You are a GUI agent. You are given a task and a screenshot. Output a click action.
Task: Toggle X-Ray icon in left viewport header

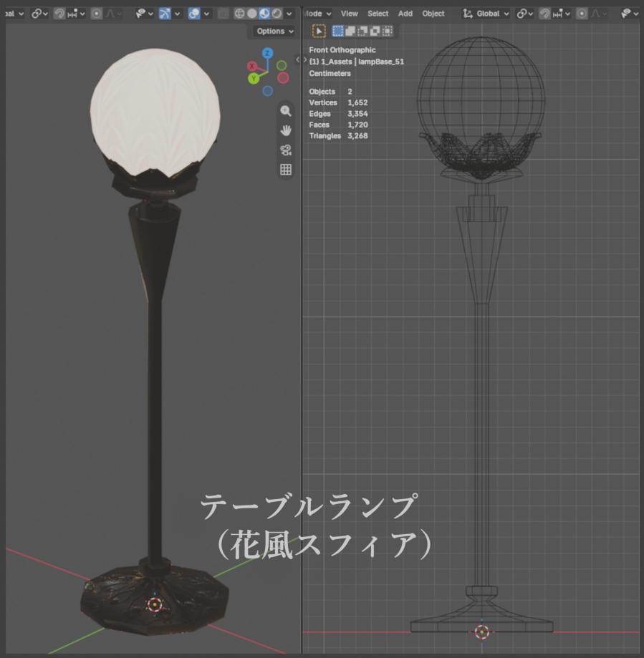click(x=223, y=14)
